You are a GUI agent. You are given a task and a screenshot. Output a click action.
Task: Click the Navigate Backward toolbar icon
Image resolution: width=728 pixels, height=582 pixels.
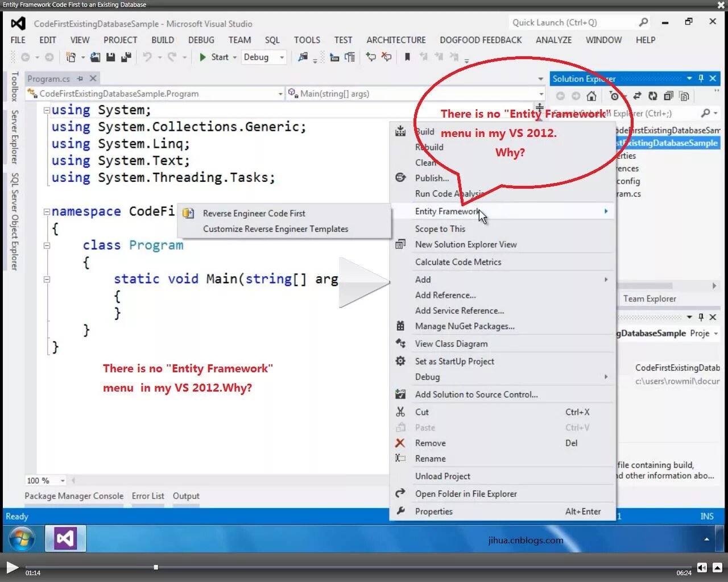pos(25,57)
